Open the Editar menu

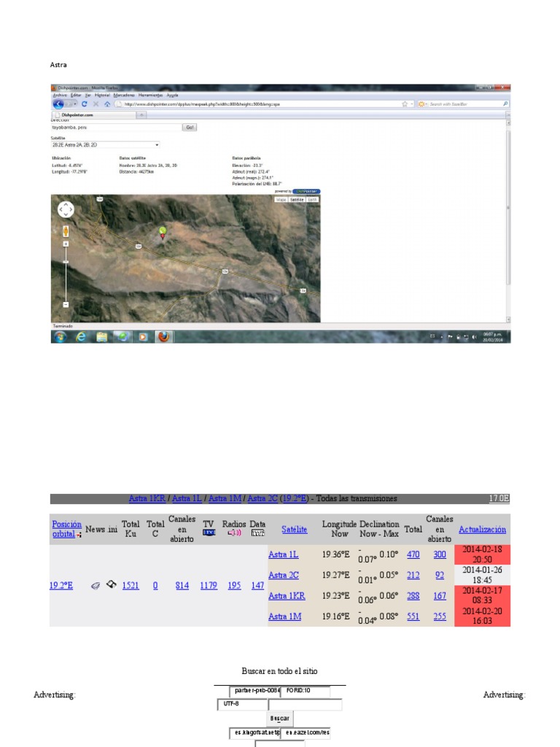(x=76, y=95)
